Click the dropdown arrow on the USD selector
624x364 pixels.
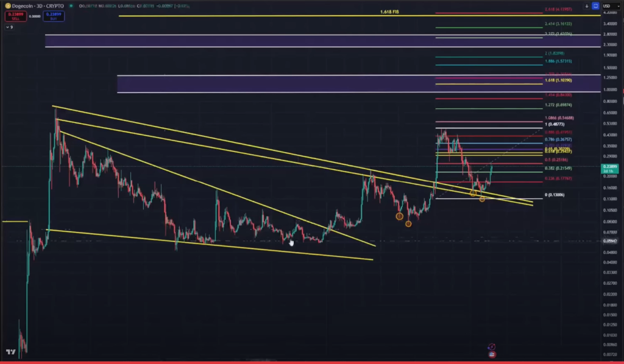pyautogui.click(x=619, y=6)
